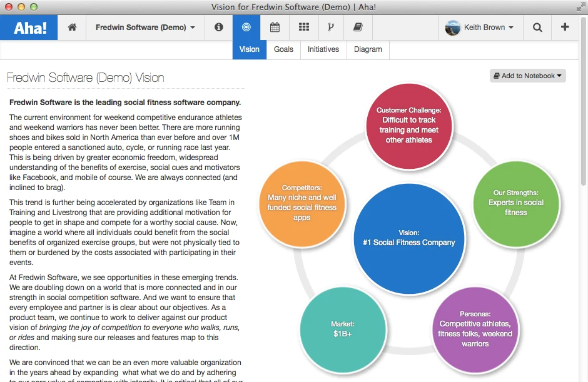
Task: Click the Personas purple circle
Action: [475, 330]
